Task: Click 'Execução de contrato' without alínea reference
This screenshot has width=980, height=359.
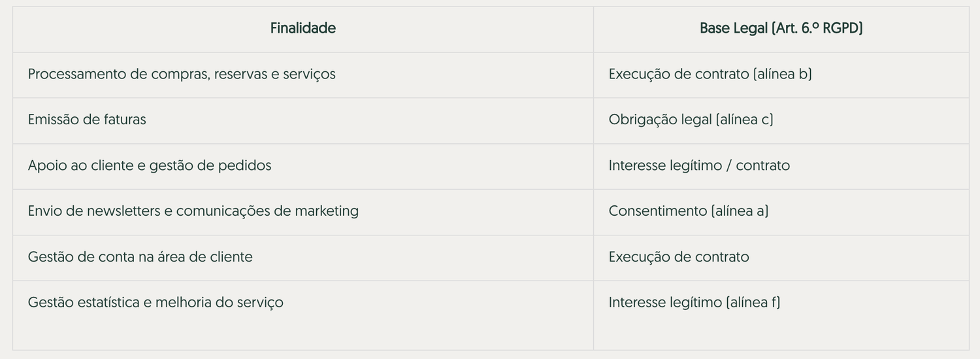Action: point(679,257)
